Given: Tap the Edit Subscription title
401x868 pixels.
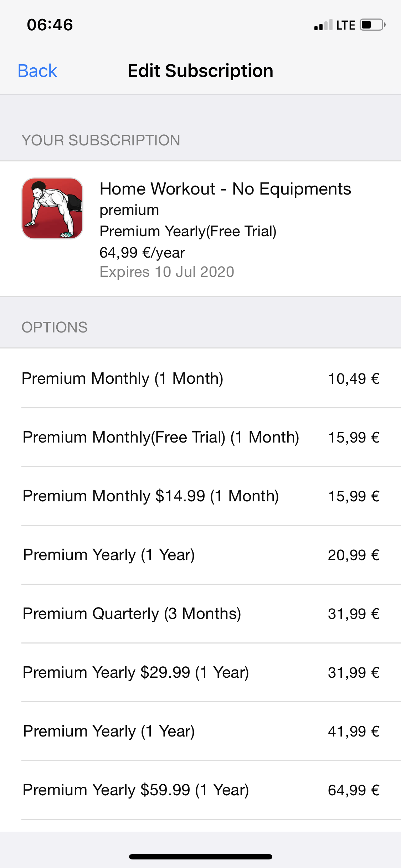Looking at the screenshot, I should pos(201,71).
